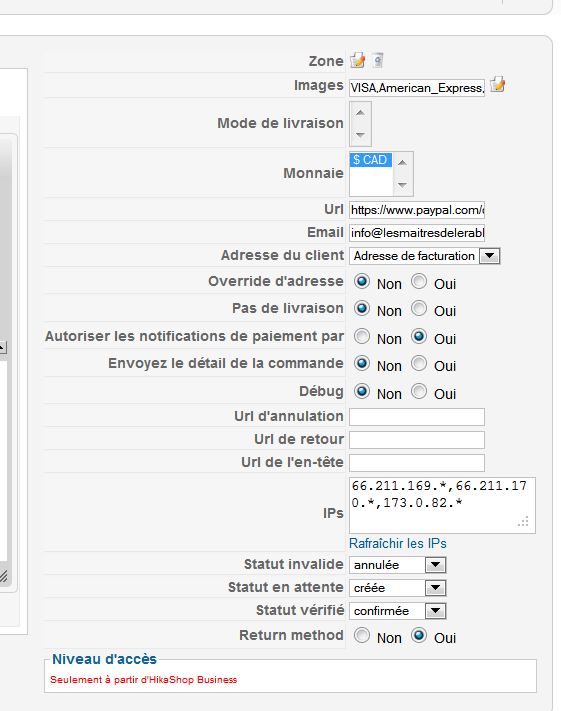Focus the Email input field
The image size is (561, 711).
pyautogui.click(x=417, y=233)
